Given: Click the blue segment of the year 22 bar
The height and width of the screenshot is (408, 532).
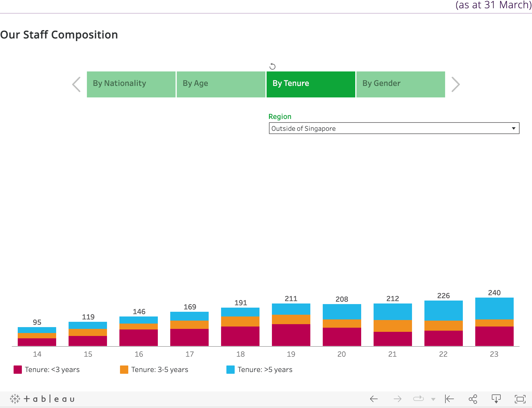Looking at the screenshot, I should click(444, 311).
